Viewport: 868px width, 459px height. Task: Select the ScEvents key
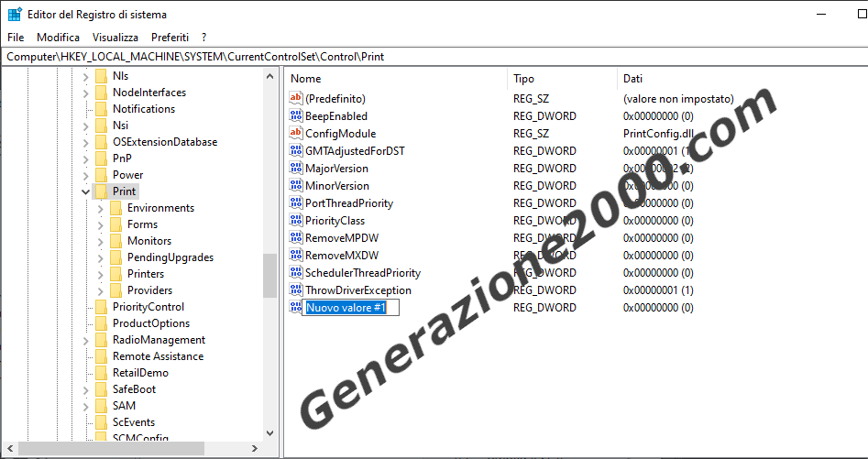[x=134, y=422]
